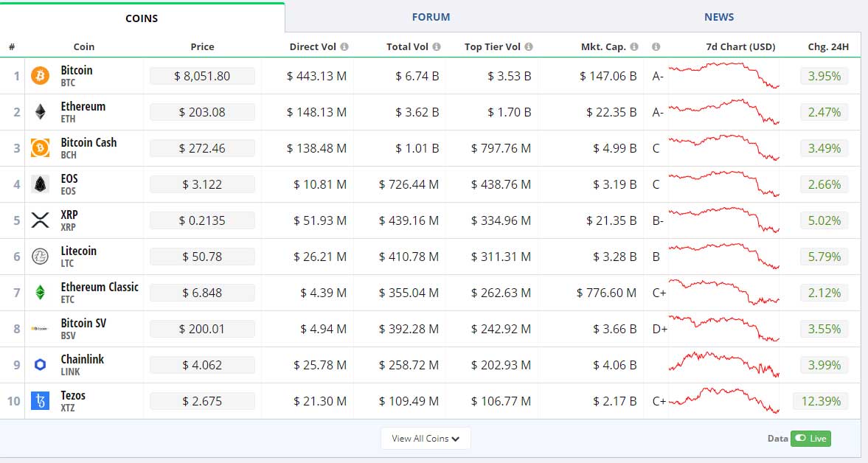
Task: Click the XRP coin name link
Action: point(69,215)
